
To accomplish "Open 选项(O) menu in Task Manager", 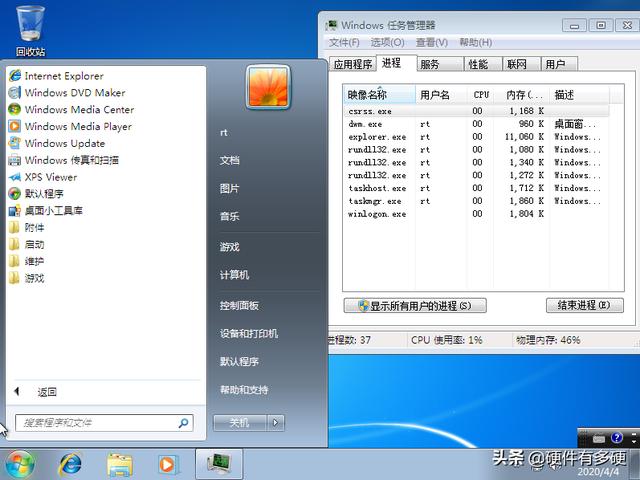I will [x=387, y=42].
